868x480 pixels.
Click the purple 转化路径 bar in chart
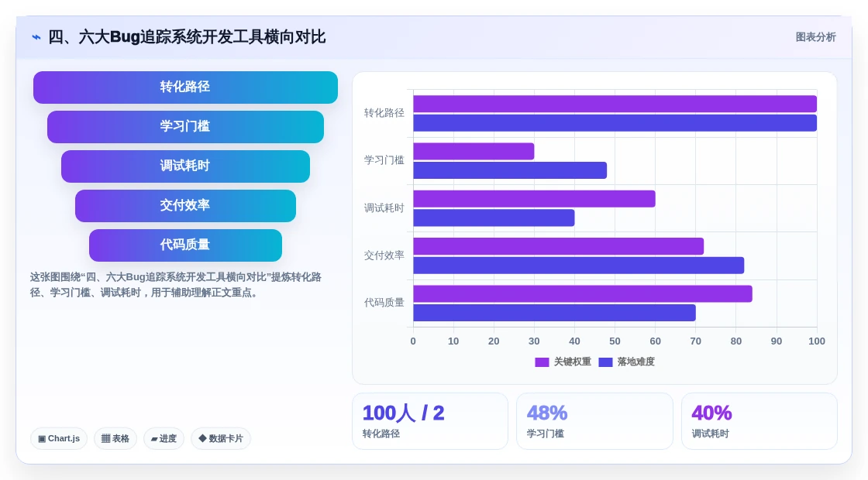(615, 104)
